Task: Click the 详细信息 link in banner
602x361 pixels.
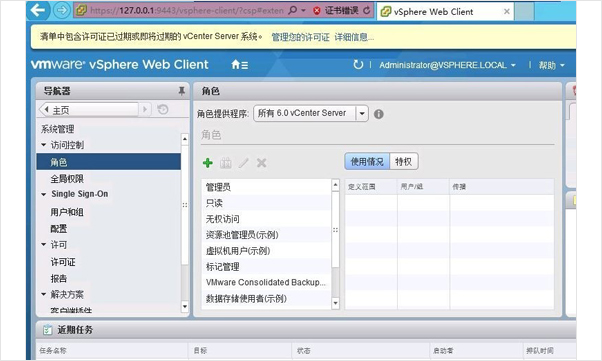Action: tap(353, 37)
